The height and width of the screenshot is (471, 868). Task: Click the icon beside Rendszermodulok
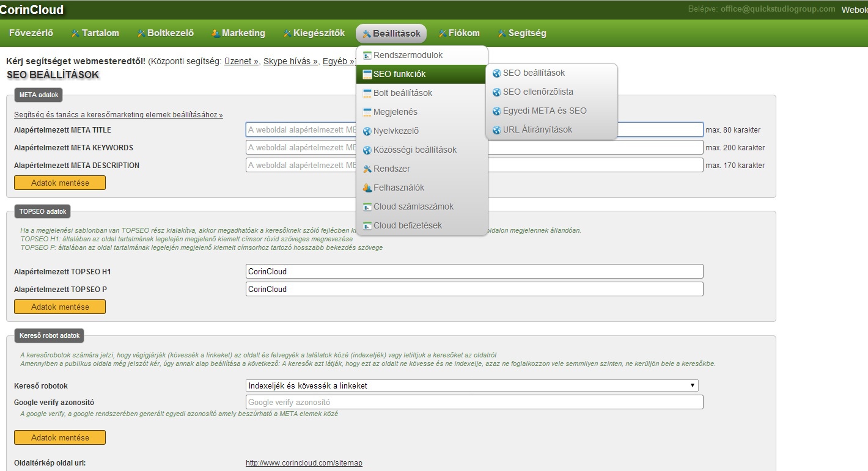(367, 56)
